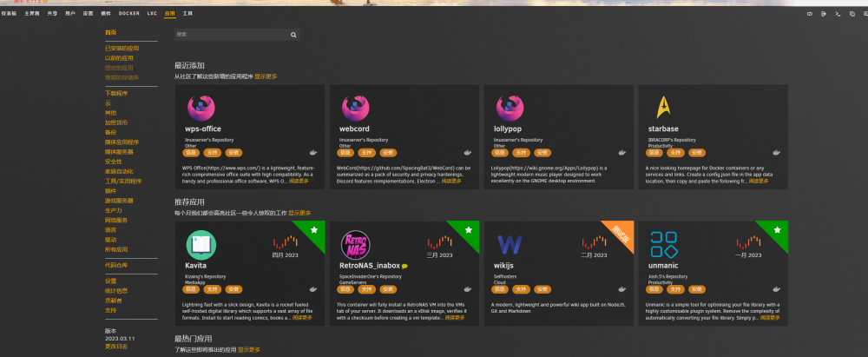Viewport: 868px width, 357px height.
Task: Click the trend chart icon on unmanic card
Action: [748, 242]
